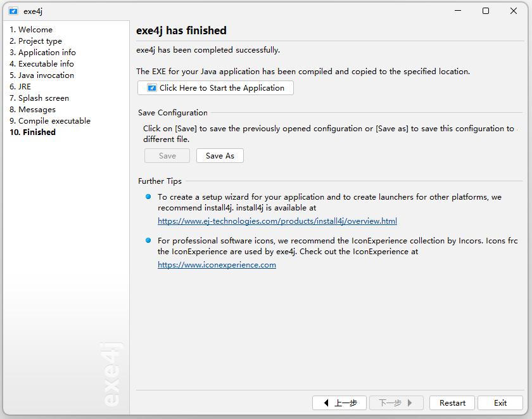Image resolution: width=532 pixels, height=419 pixels.
Task: Click the exe4j title bar app icon
Action: [13, 11]
